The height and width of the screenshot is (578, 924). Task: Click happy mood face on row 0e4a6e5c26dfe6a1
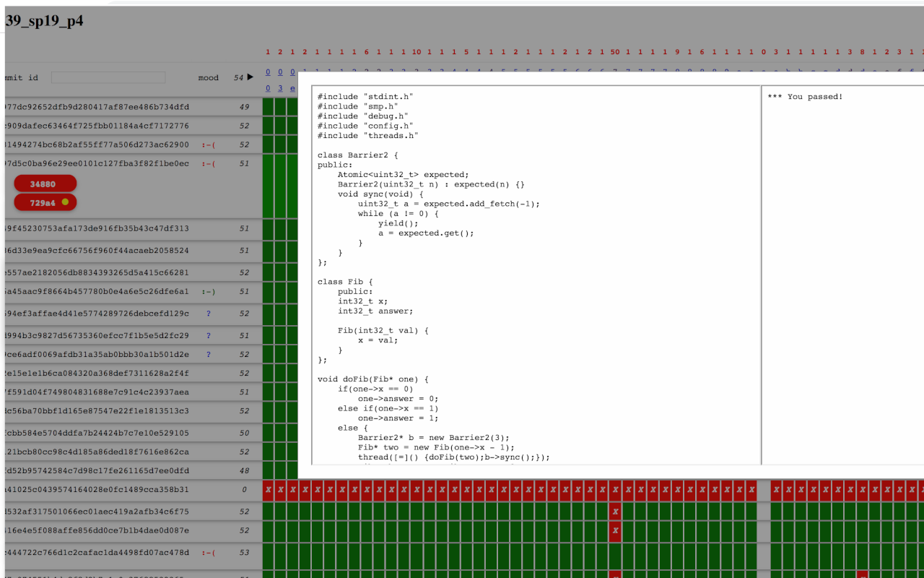tap(209, 292)
